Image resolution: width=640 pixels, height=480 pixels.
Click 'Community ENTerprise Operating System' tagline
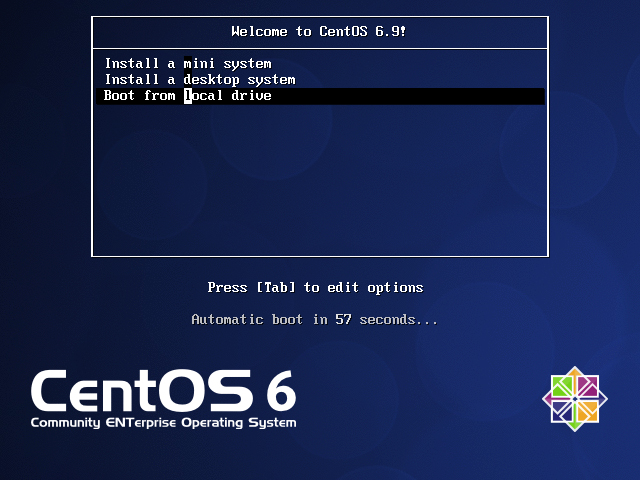[163, 423]
